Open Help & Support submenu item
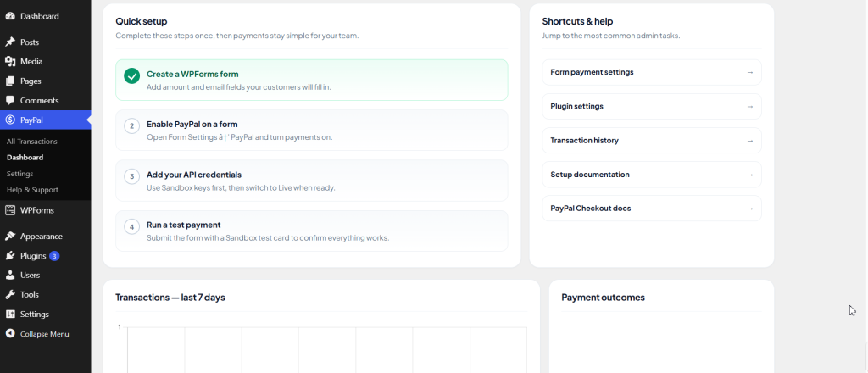This screenshot has height=373, width=868. pyautogui.click(x=32, y=190)
